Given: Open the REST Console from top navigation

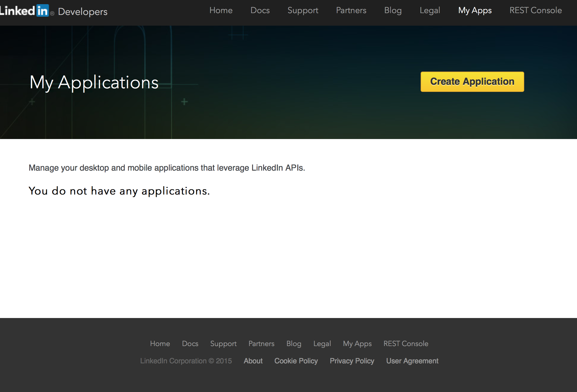Looking at the screenshot, I should [535, 10].
